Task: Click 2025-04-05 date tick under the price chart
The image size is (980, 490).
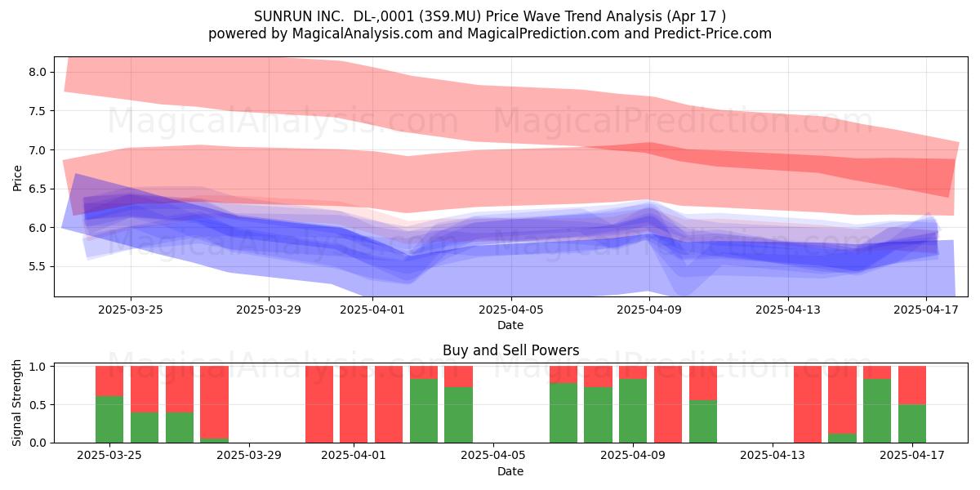Action: [511, 310]
